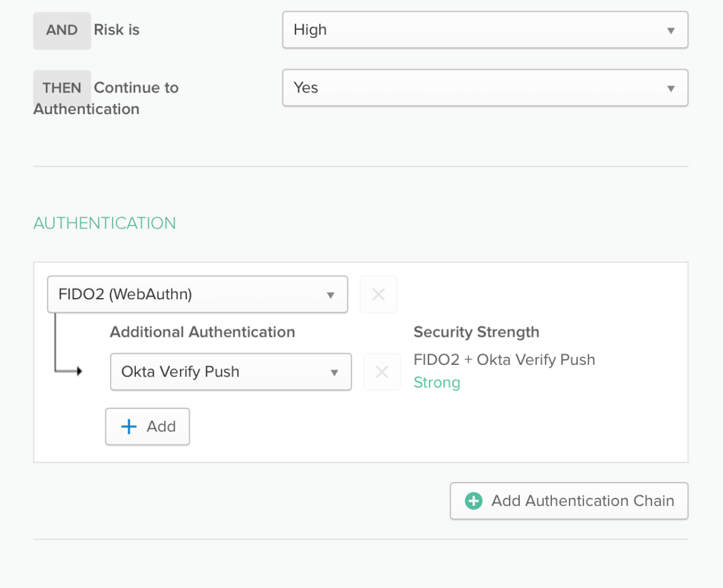
Task: Click the AUTHENTICATION section heading
Action: [x=104, y=223]
